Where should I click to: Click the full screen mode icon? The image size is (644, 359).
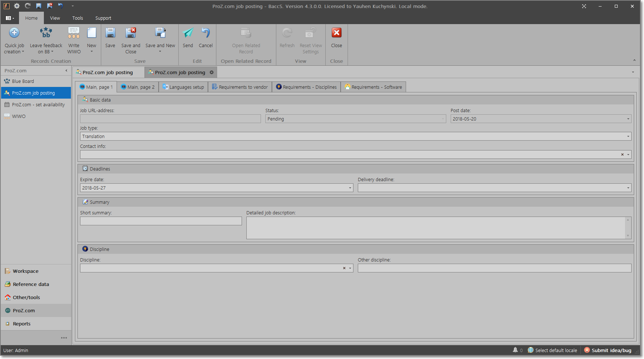584,6
